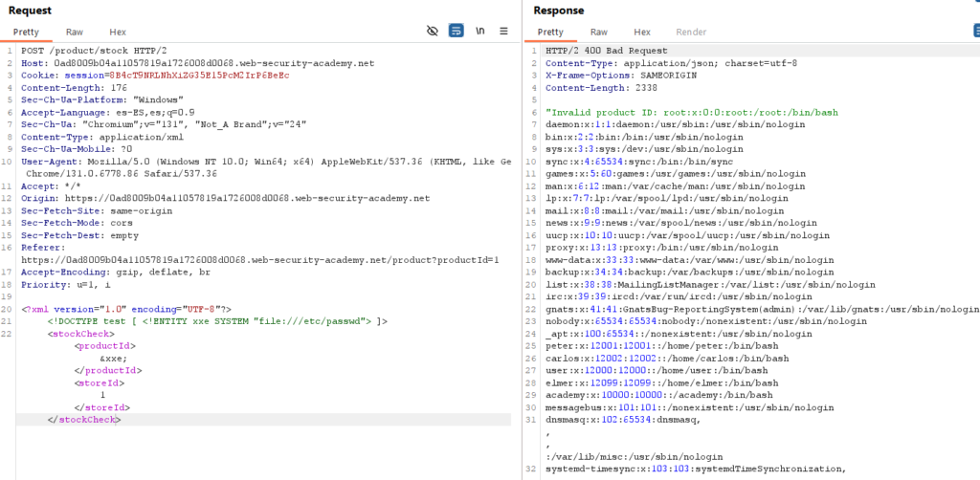980x480 pixels.
Task: Click the academy:x:10000 passwd entry
Action: click(x=659, y=395)
